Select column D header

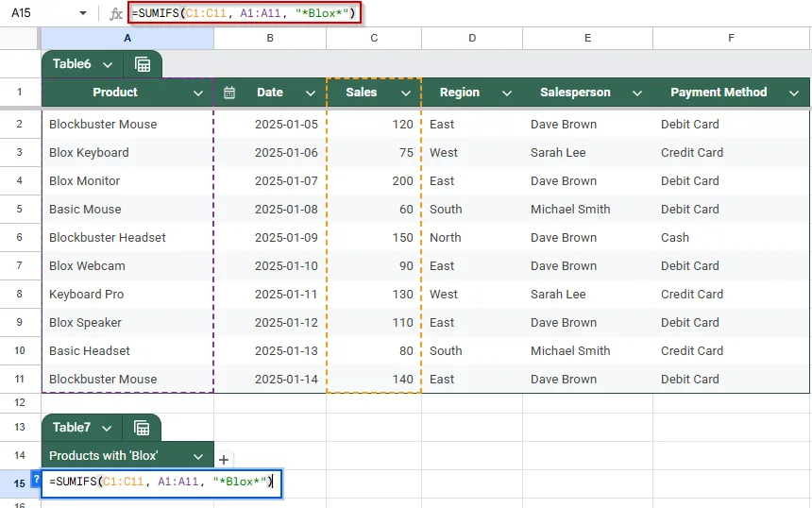[472, 38]
